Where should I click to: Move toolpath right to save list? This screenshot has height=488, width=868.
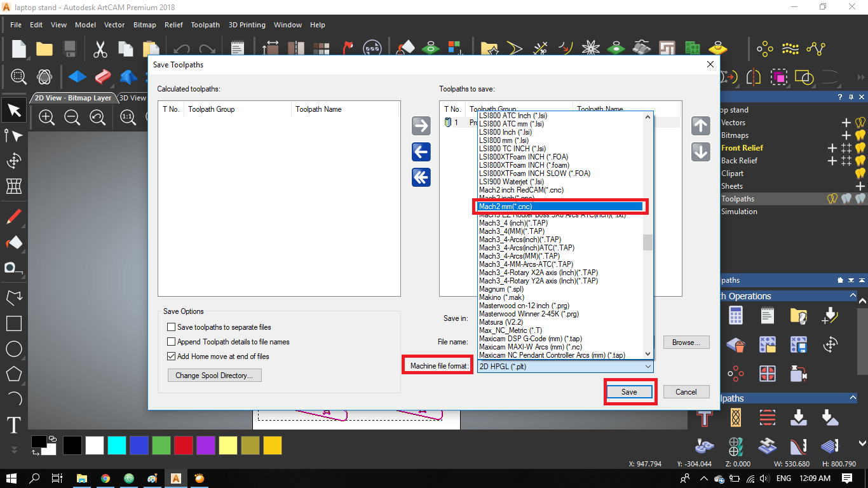[x=421, y=126]
